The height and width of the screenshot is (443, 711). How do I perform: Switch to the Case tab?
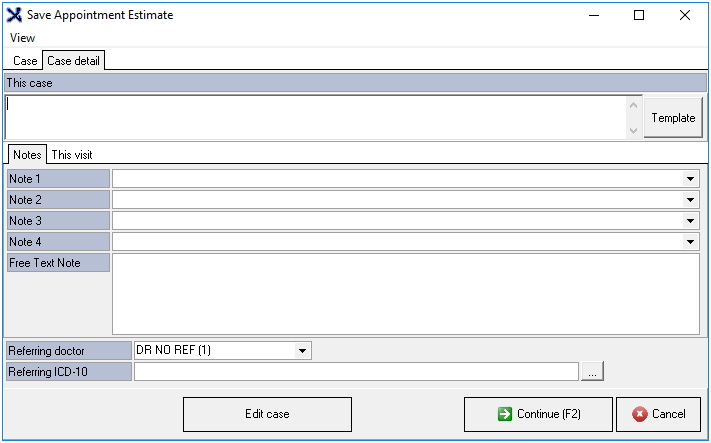coord(25,61)
